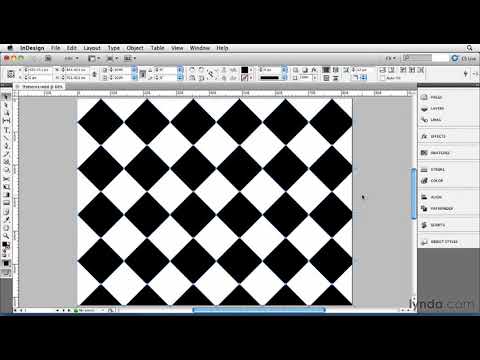480x360 pixels.
Task: Click the Spotlight search magnifier
Action: pyautogui.click(x=470, y=48)
